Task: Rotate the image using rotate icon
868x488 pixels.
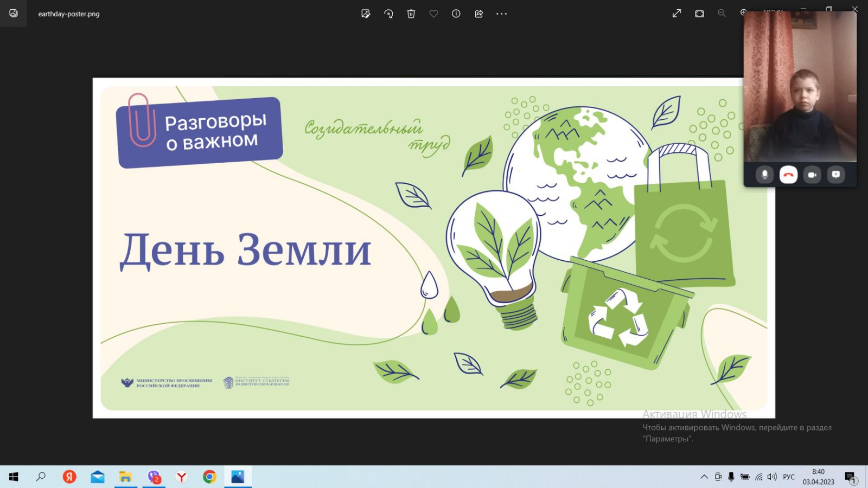Action: click(x=388, y=14)
